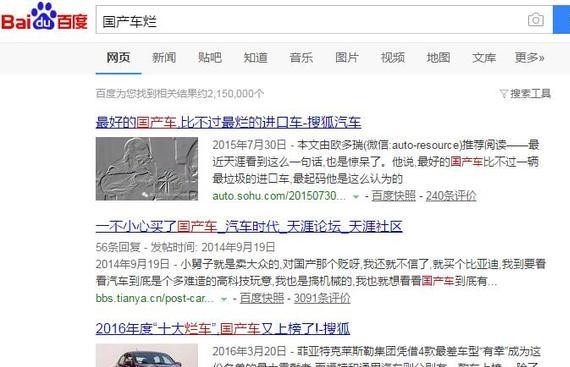
Task: Switch to the 图片 tab
Action: point(347,57)
